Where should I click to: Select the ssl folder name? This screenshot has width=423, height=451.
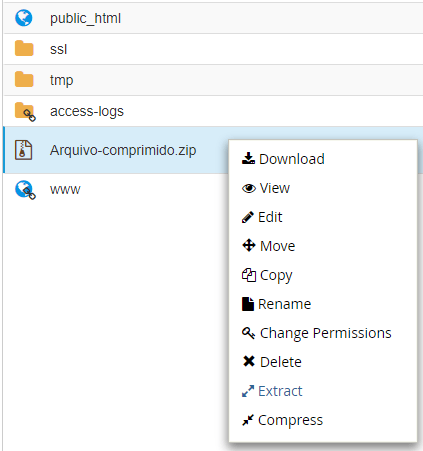pyautogui.click(x=59, y=49)
